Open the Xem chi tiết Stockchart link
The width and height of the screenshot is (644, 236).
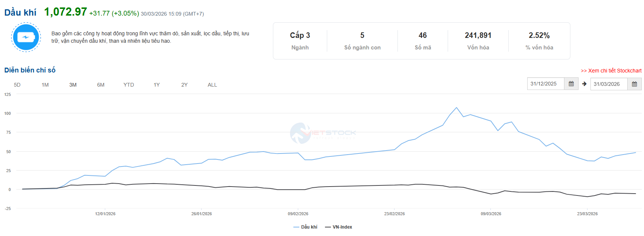[611, 71]
